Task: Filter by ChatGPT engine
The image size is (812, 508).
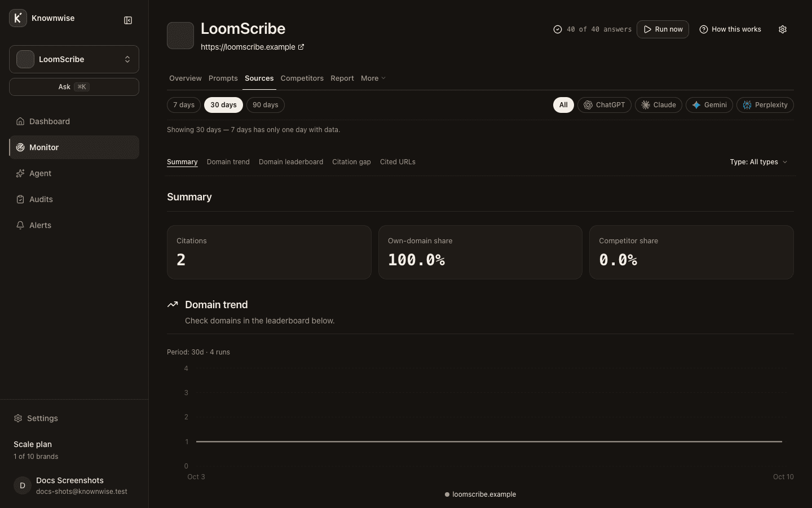Action: click(x=604, y=105)
